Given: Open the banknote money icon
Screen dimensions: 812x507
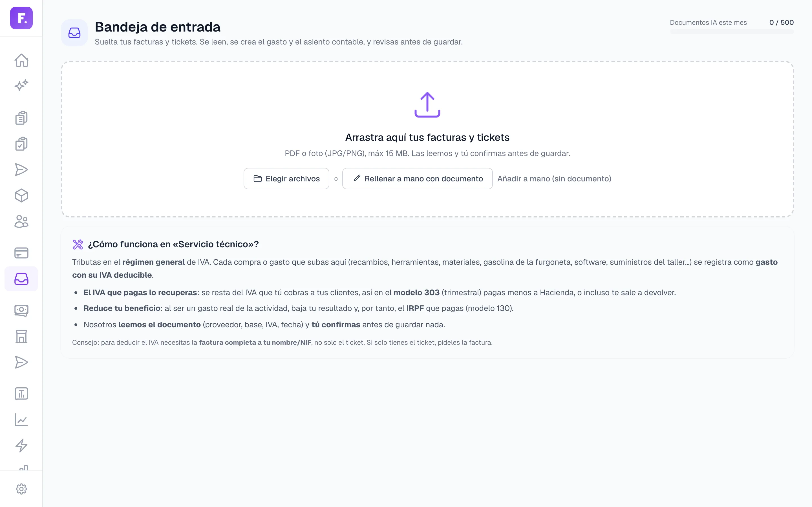Looking at the screenshot, I should (x=21, y=310).
